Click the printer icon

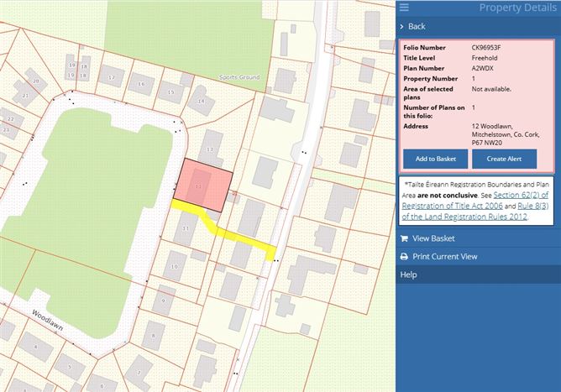click(x=404, y=257)
